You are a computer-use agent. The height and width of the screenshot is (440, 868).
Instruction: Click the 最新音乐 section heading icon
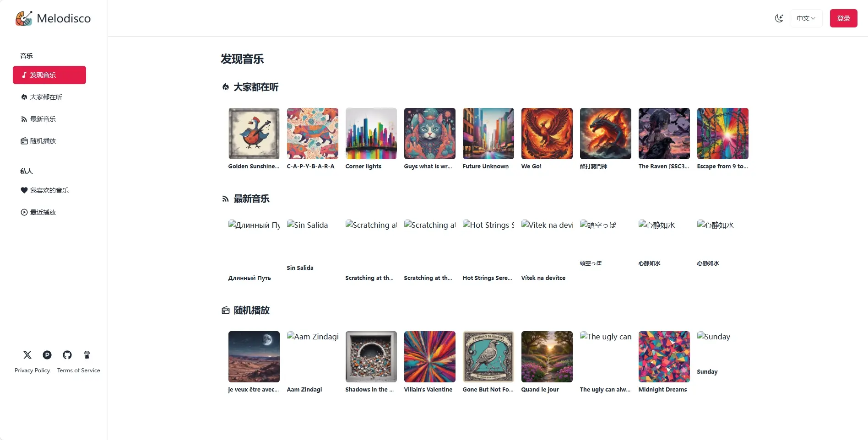click(225, 199)
